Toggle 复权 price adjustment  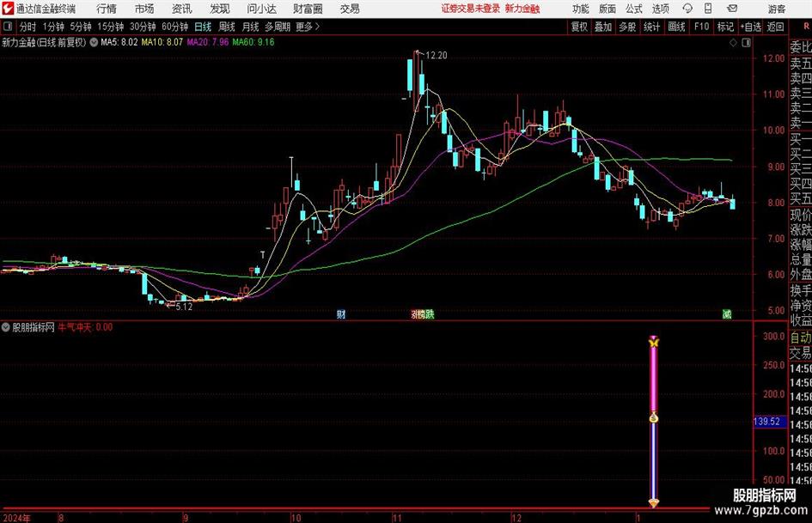click(x=579, y=27)
